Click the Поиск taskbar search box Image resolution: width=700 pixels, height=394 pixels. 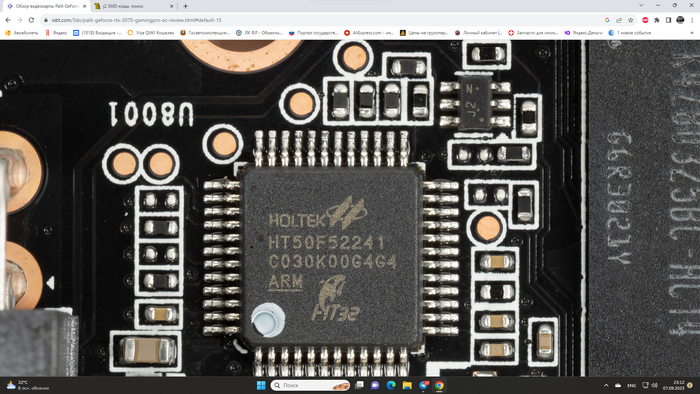[x=310, y=385]
